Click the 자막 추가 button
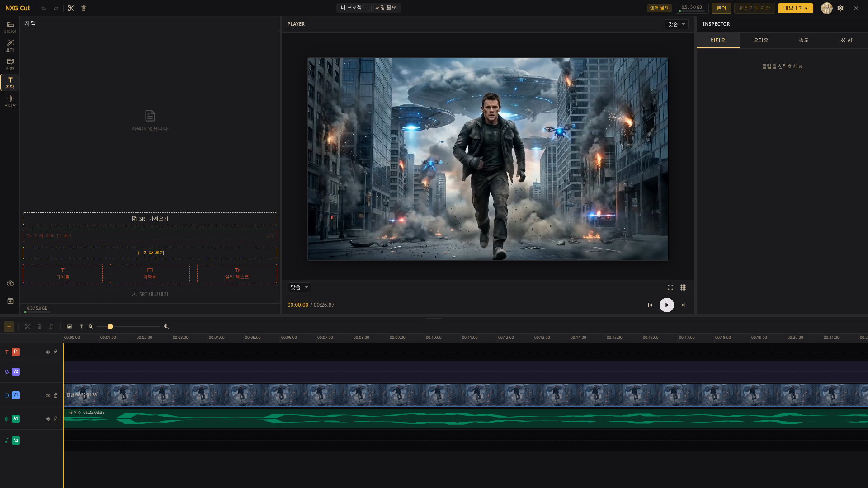 click(150, 253)
